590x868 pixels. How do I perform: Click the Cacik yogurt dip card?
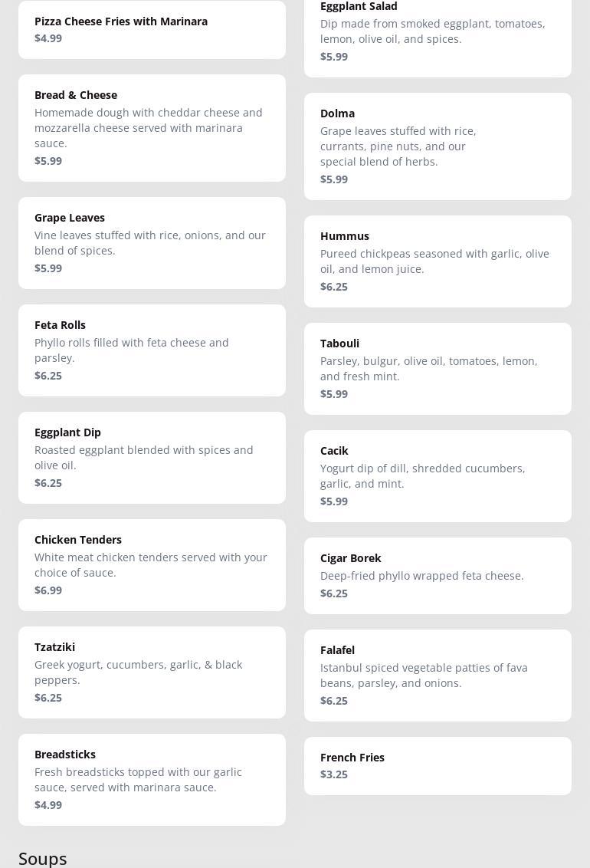(438, 475)
